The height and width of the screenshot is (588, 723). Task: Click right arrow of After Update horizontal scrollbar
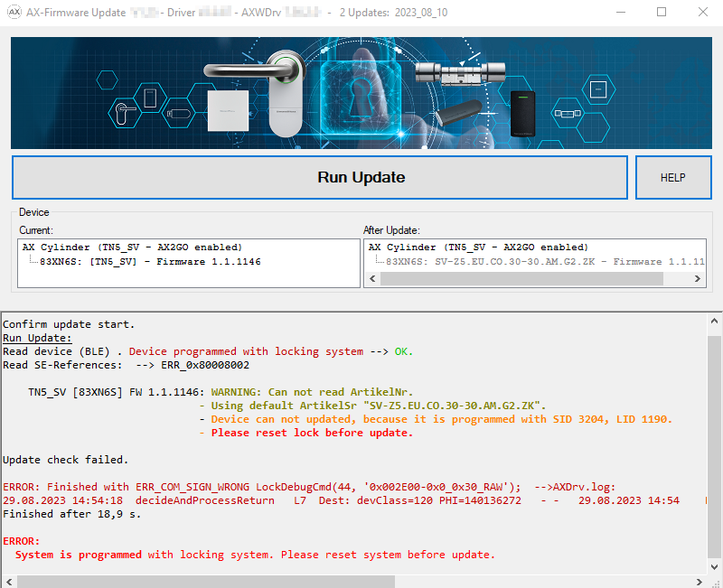(697, 280)
